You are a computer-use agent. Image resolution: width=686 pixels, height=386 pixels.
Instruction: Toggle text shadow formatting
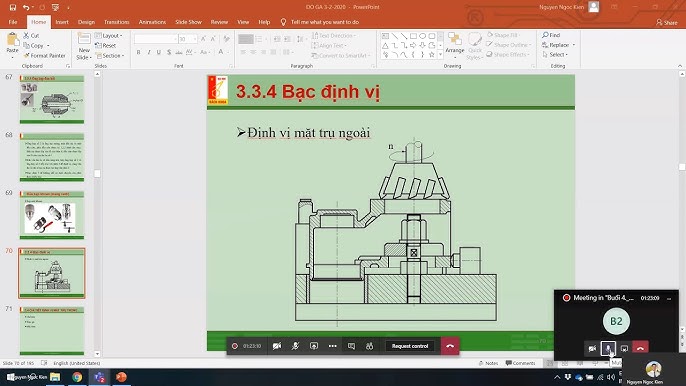169,52
